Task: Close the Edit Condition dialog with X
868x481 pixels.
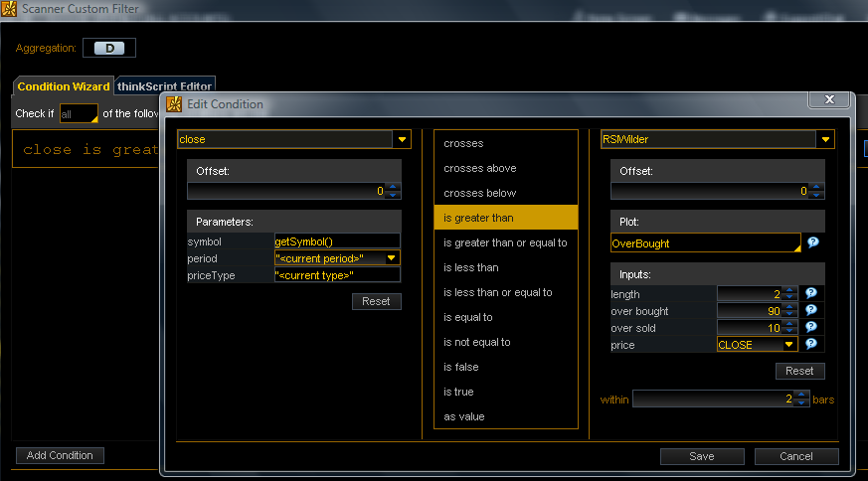Action: coord(829,99)
